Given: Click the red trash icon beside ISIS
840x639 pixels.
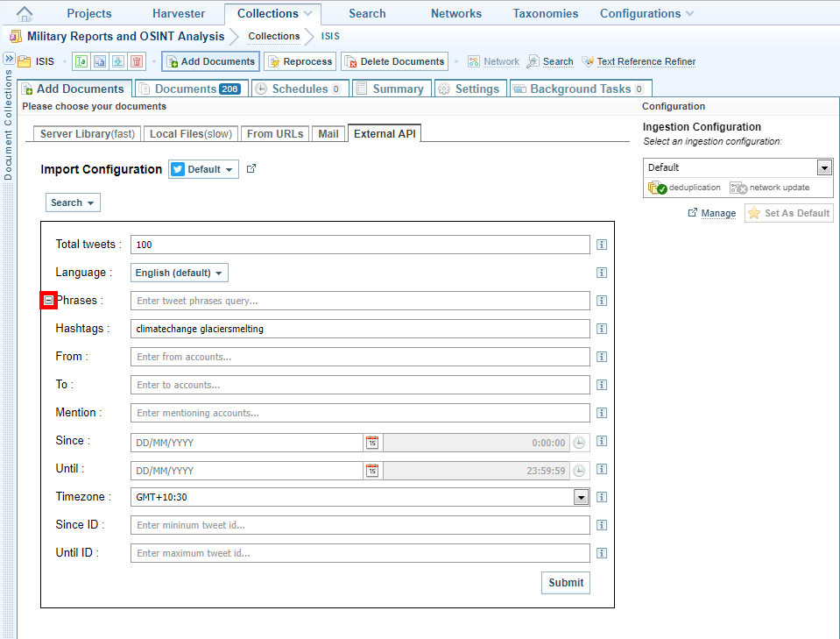Looking at the screenshot, I should pos(137,61).
